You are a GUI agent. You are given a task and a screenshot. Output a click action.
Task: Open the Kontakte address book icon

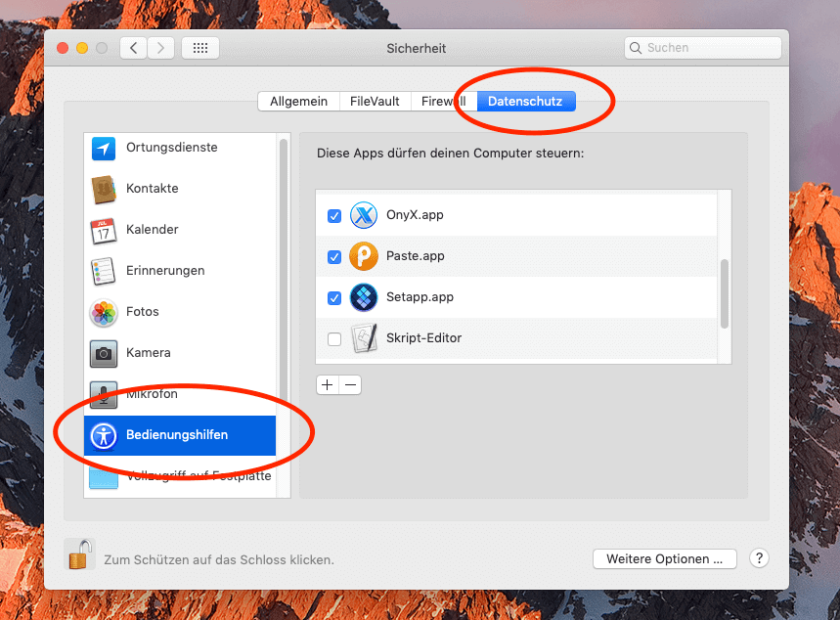(104, 189)
